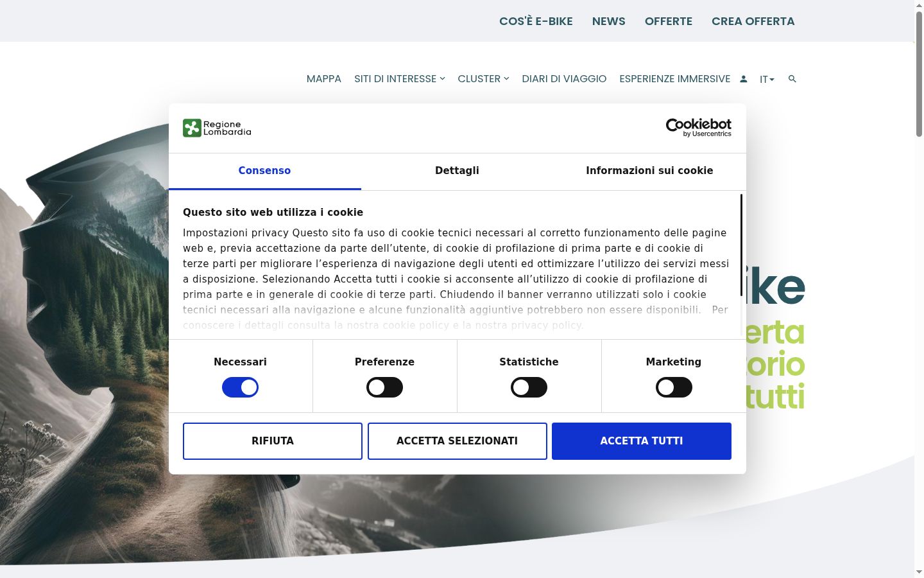924x578 pixels.
Task: Click the Cookiebot by Usercentrics logo
Action: [x=698, y=127]
